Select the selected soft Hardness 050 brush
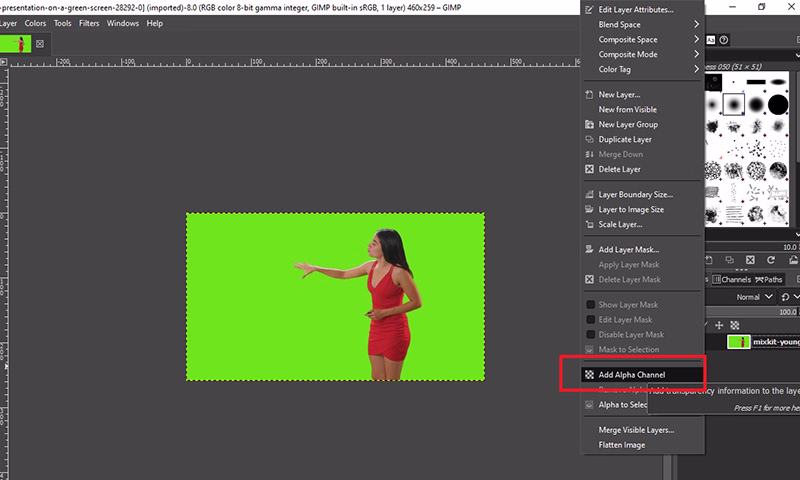The width and height of the screenshot is (800, 480). [734, 105]
